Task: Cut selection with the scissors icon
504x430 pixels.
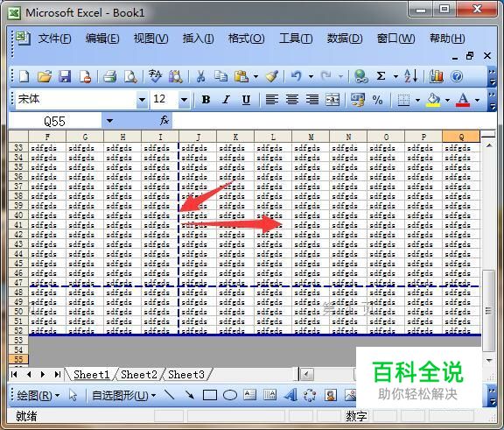Action: pyautogui.click(x=200, y=76)
